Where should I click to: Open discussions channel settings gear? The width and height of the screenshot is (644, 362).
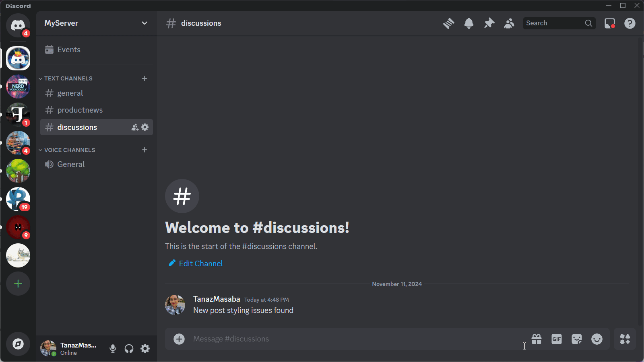145,127
